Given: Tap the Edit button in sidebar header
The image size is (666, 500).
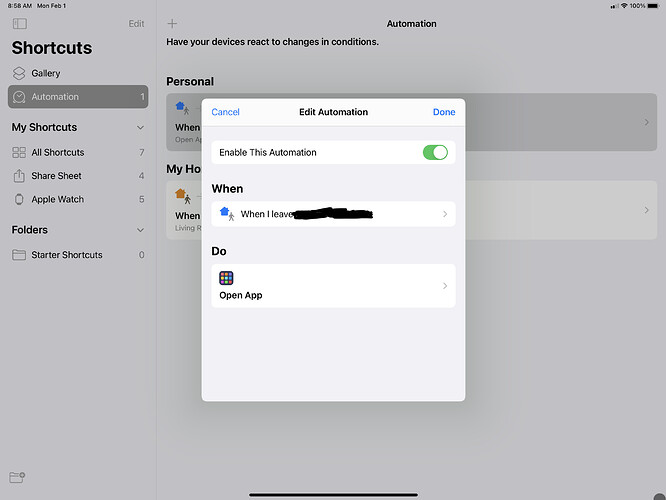Looking at the screenshot, I should click(137, 23).
